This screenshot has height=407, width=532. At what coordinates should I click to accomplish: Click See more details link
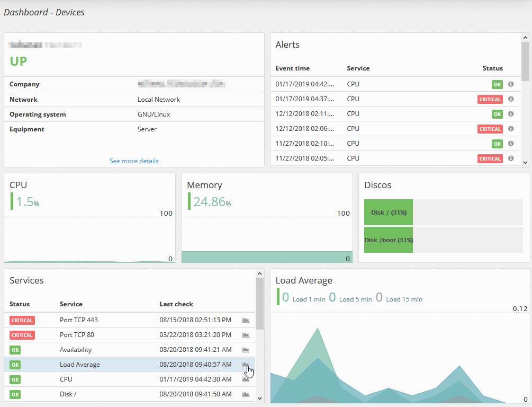[x=134, y=161]
